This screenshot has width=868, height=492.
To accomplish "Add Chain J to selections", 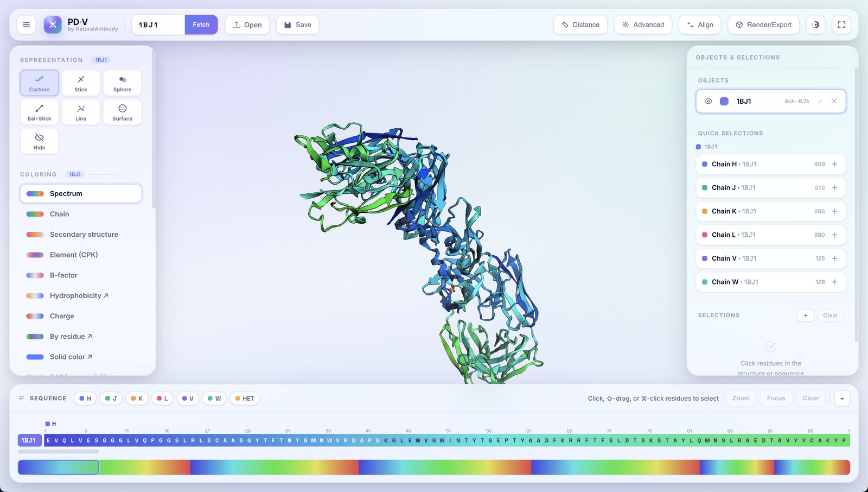I will (x=835, y=188).
